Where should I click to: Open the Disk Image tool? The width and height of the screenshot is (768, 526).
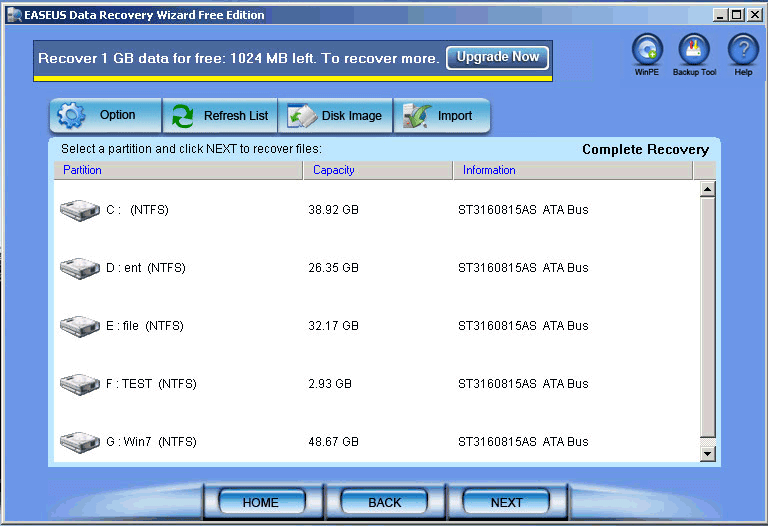335,116
